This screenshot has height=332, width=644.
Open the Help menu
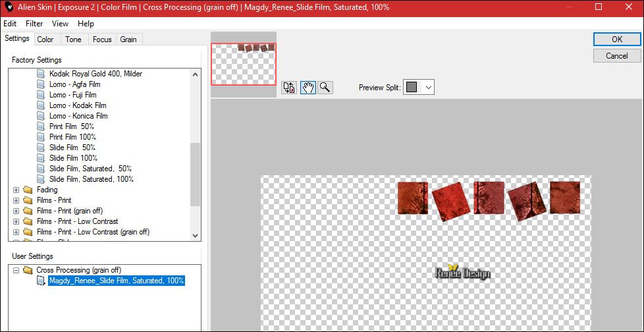click(x=86, y=24)
